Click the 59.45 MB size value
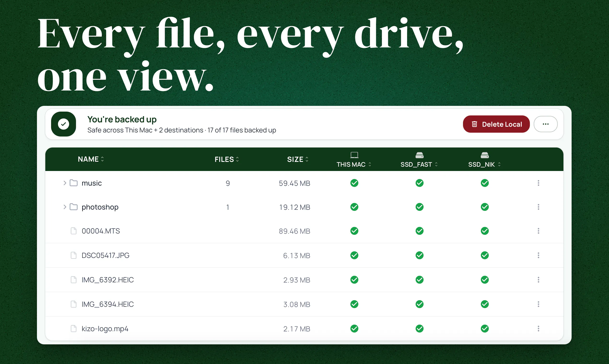Screen dimensions: 609x364 (x=294, y=183)
